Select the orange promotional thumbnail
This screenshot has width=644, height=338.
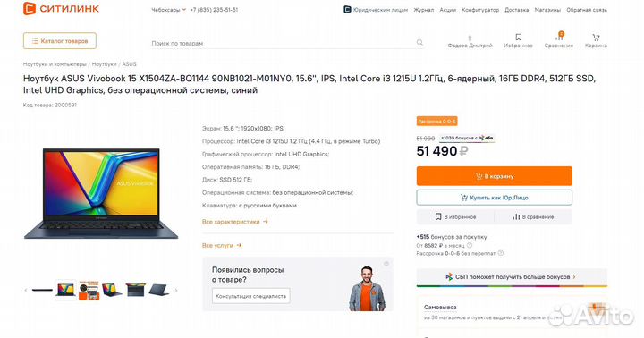click(89, 290)
